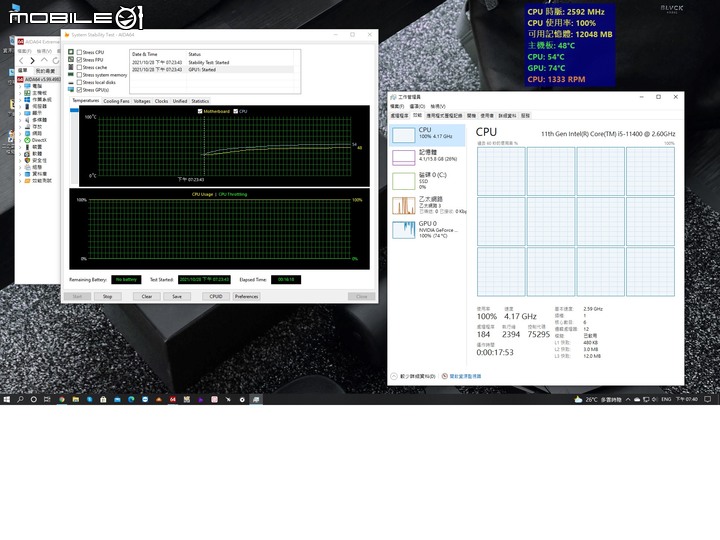Open stability test Preferences

247,297
